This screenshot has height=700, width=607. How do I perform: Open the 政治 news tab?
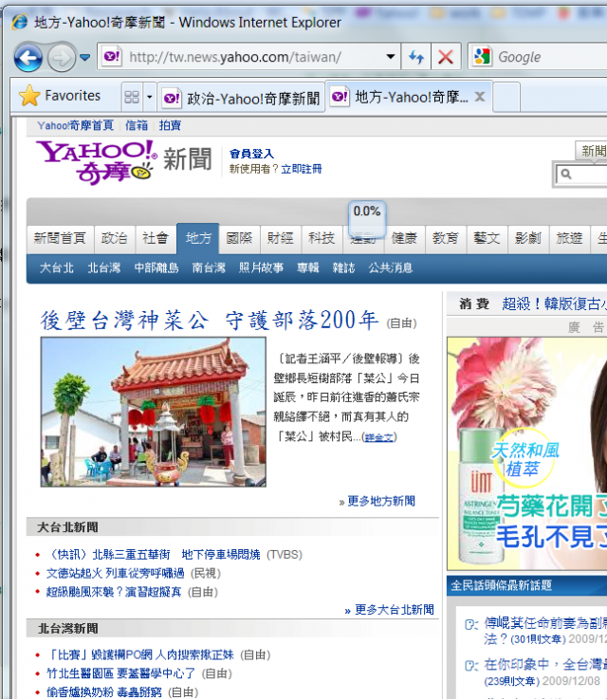coord(114,238)
